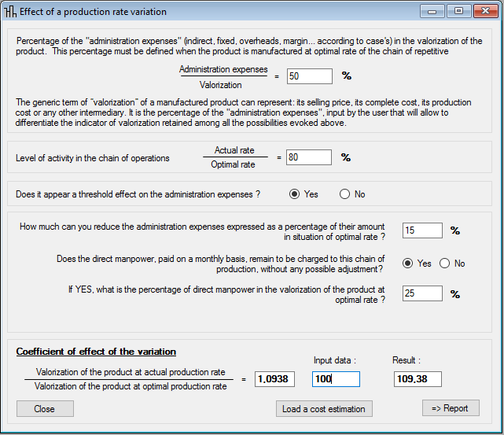This screenshot has height=435, width=504.
Task: Choose No for direct manpower remaining charged
Action: (x=445, y=264)
